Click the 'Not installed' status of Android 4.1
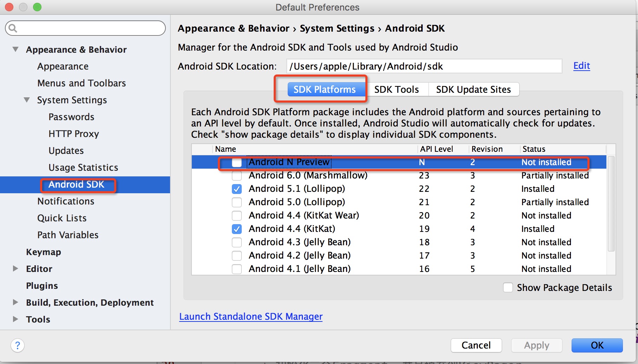This screenshot has height=364, width=638. (x=546, y=269)
